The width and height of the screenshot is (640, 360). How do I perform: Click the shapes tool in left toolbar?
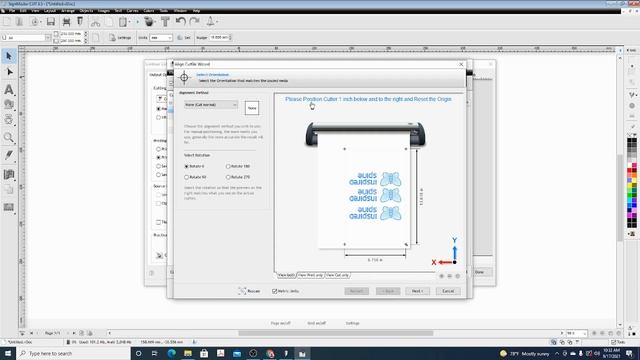pyautogui.click(x=9, y=104)
